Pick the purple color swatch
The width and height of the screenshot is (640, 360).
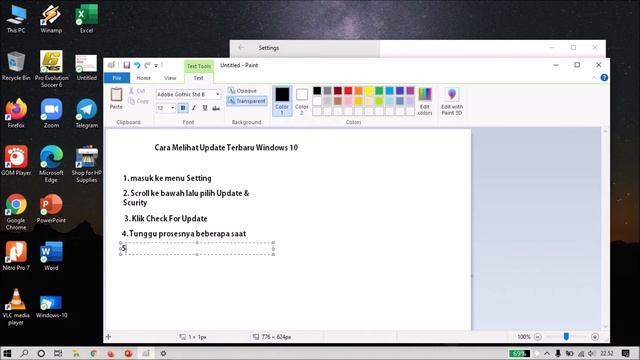click(x=410, y=91)
